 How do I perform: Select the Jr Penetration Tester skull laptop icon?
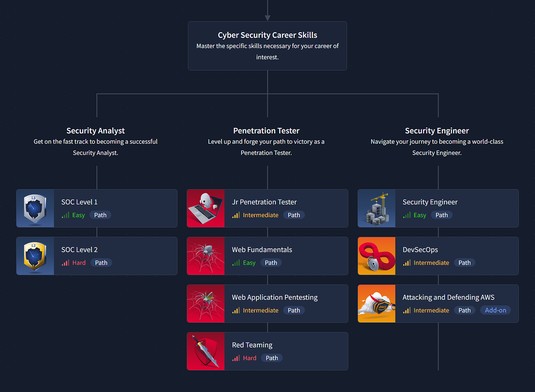tap(206, 208)
